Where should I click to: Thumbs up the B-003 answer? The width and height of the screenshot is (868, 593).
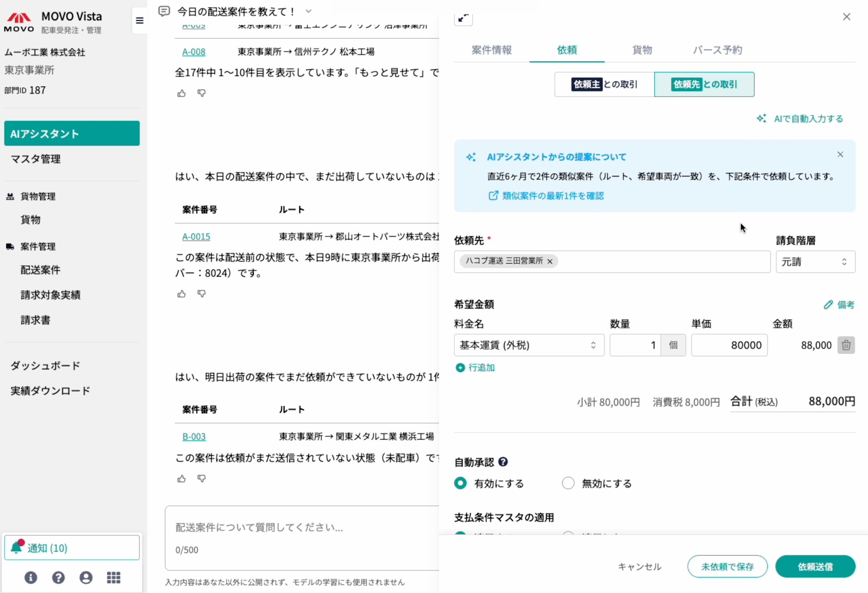click(x=182, y=479)
